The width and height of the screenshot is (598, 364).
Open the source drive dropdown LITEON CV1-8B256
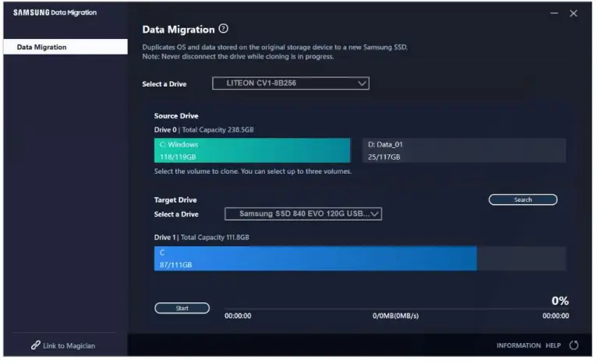pyautogui.click(x=291, y=83)
